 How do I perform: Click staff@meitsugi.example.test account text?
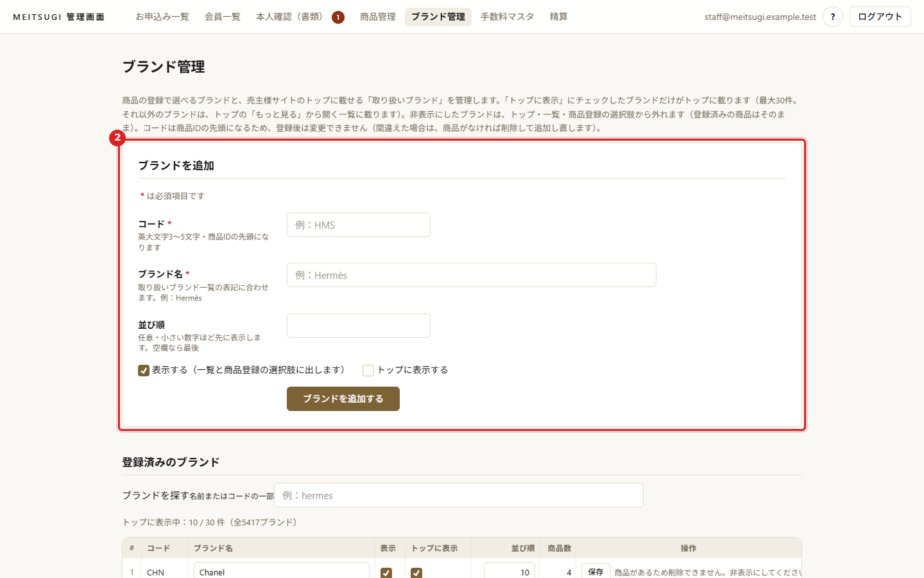pyautogui.click(x=760, y=17)
